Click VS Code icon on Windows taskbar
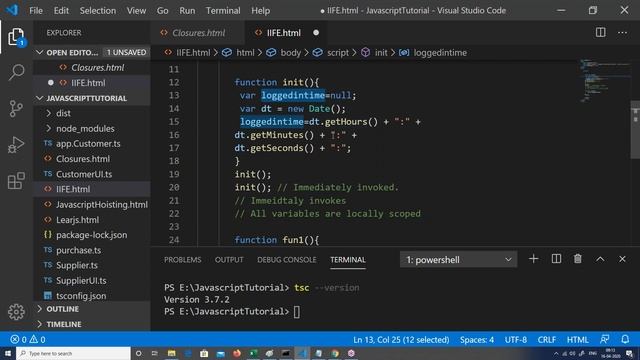The width and height of the screenshot is (640, 360). pyautogui.click(x=302, y=353)
